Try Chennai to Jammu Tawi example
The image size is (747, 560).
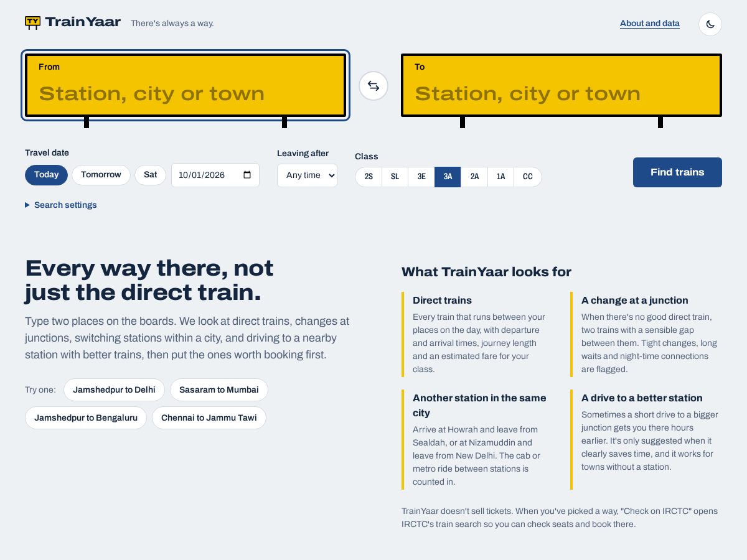tap(209, 418)
